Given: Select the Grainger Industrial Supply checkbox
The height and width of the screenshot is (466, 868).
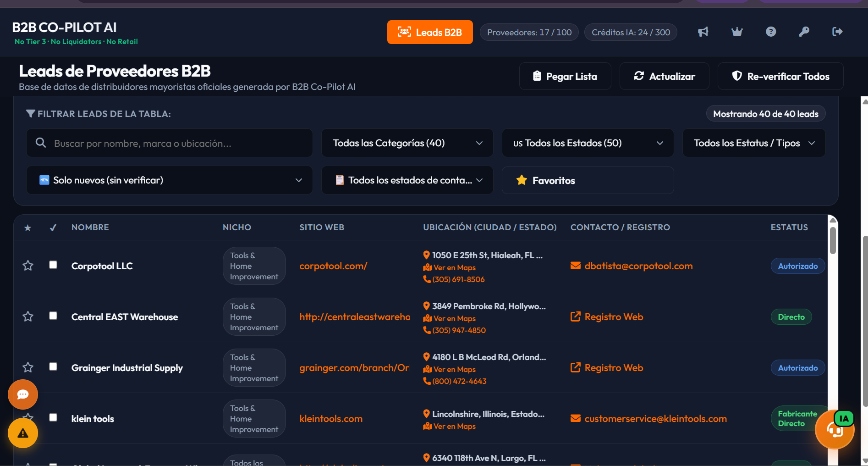Looking at the screenshot, I should (x=53, y=366).
